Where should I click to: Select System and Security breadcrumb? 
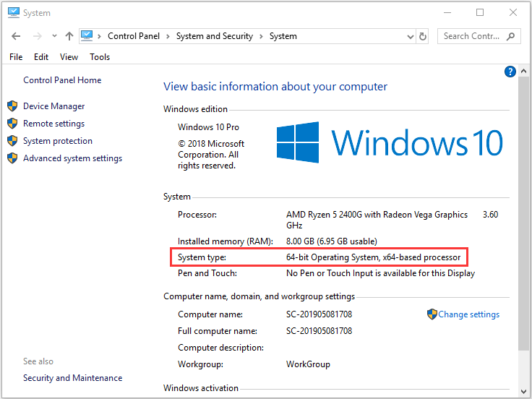pos(215,36)
